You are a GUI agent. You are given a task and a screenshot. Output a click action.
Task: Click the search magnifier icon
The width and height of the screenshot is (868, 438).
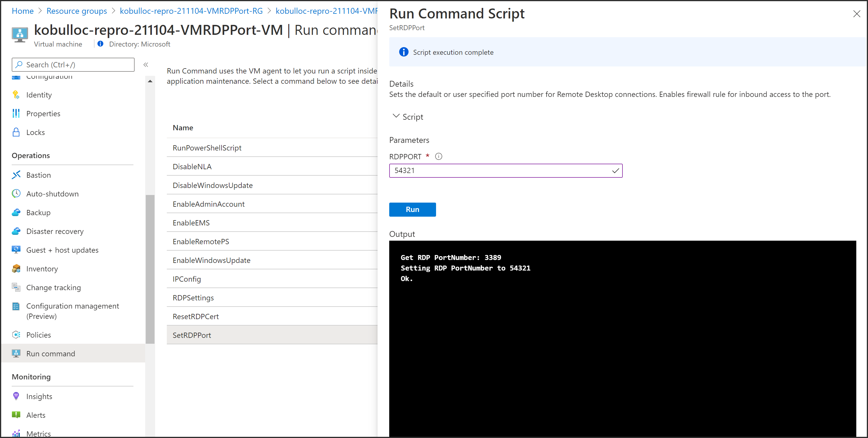tap(19, 64)
